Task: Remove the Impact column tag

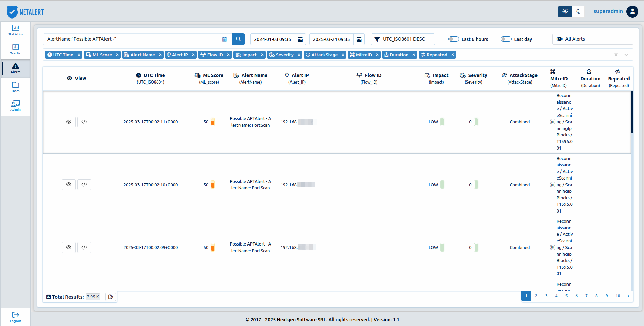Action: pos(262,55)
